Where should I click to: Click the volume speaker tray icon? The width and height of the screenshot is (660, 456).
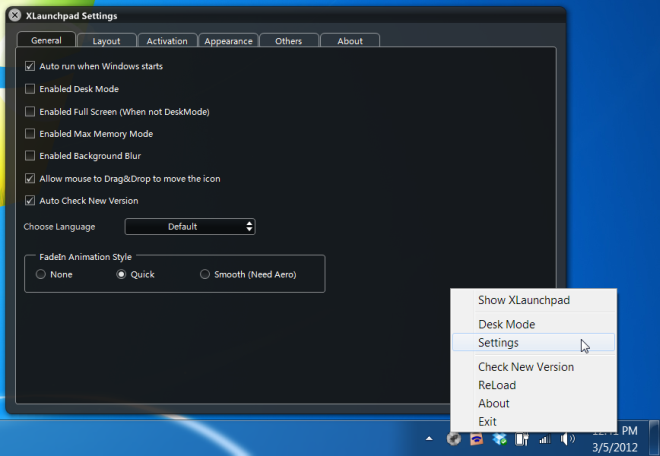click(567, 439)
